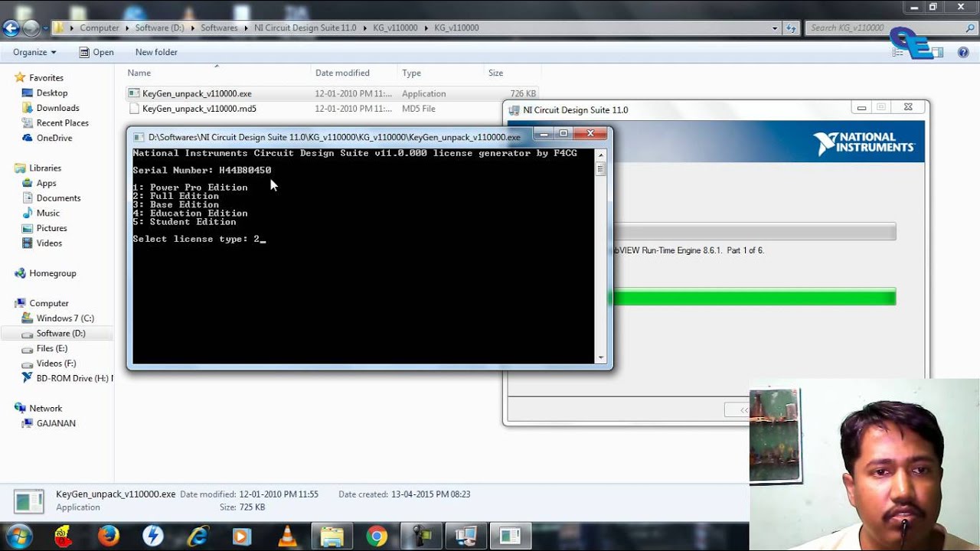
Task: Select Desktop under Favorites
Action: (x=52, y=93)
